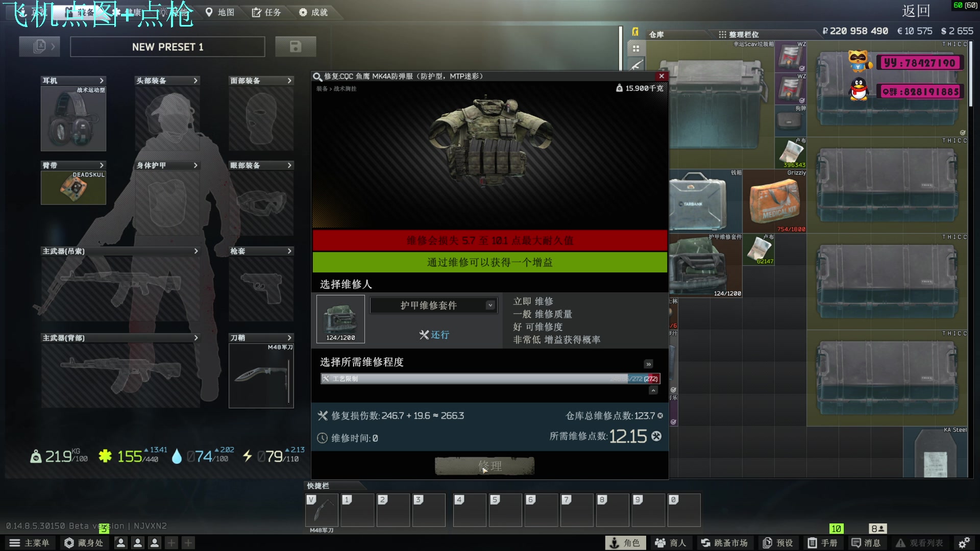
Task: Select the armor repair kit in stash
Action: pyautogui.click(x=706, y=265)
